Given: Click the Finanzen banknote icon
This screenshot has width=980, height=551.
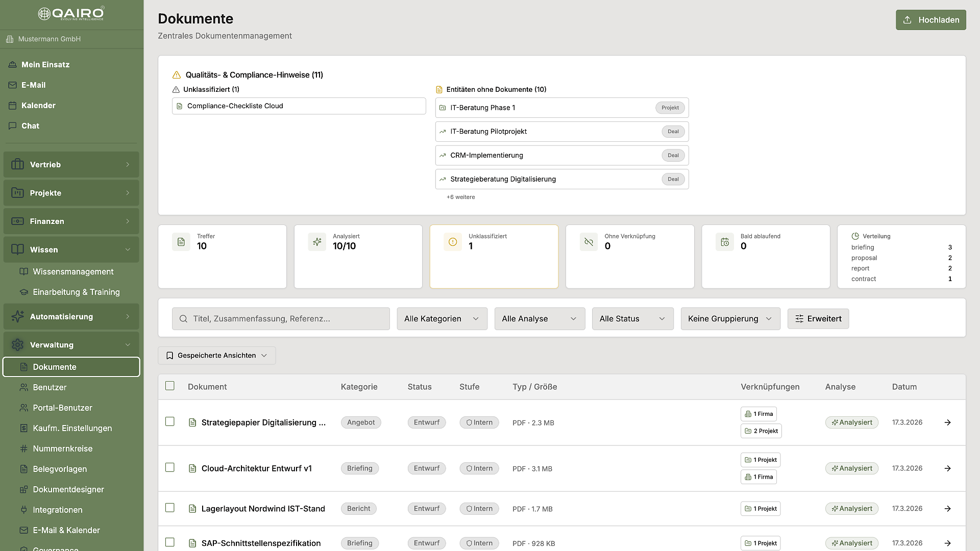Looking at the screenshot, I should tap(18, 221).
